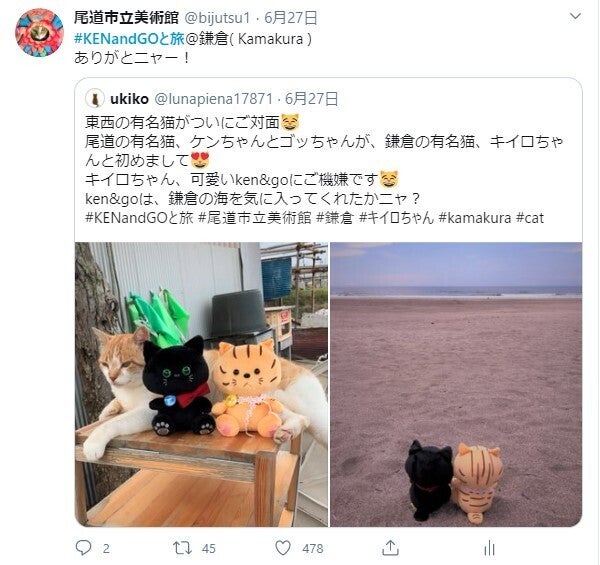Click the 478 likes count
The height and width of the screenshot is (565, 600).
click(x=313, y=549)
